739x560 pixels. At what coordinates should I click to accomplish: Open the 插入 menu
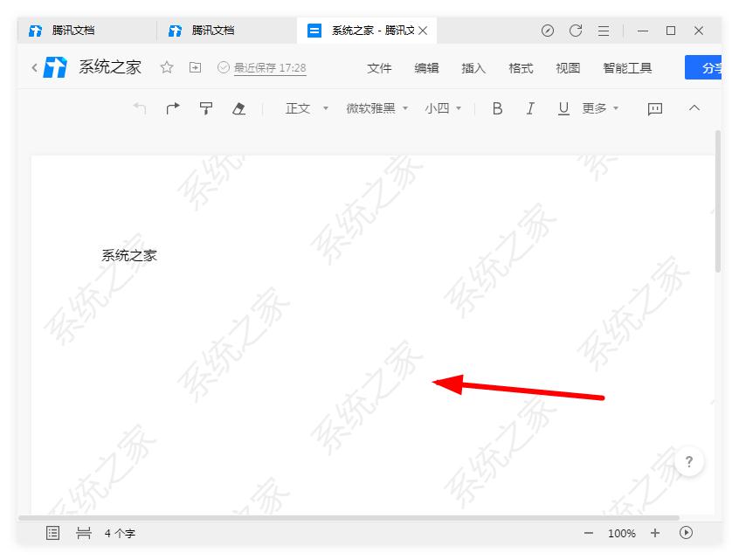tap(473, 68)
